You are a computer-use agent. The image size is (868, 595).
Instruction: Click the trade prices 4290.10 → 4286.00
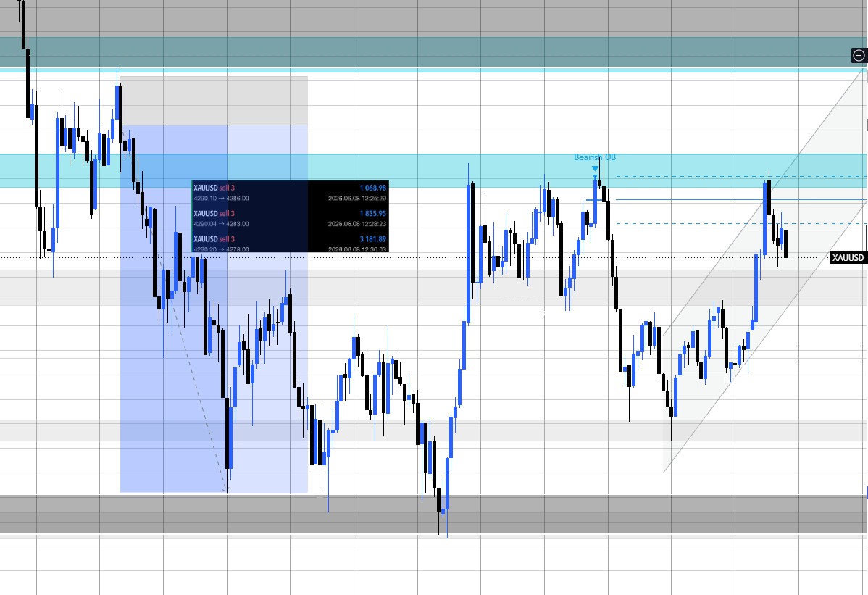[x=221, y=198]
